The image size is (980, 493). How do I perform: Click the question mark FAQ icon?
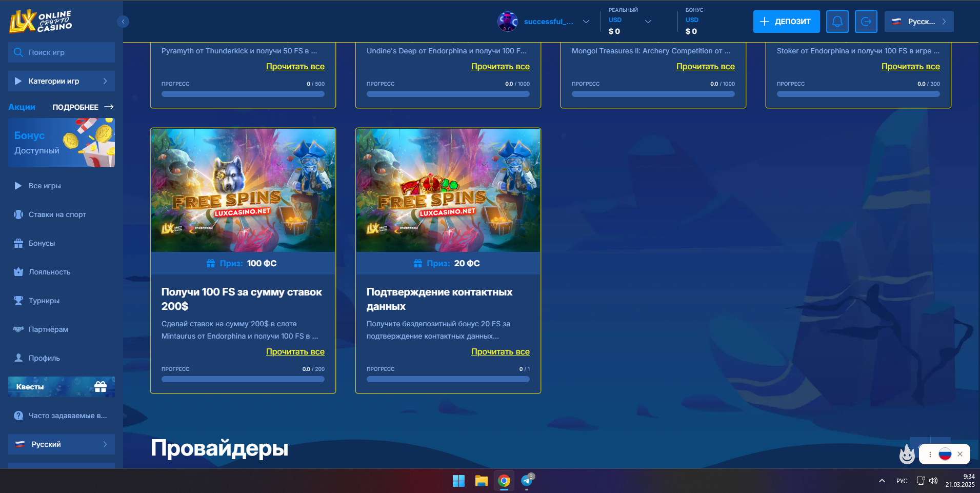click(18, 416)
